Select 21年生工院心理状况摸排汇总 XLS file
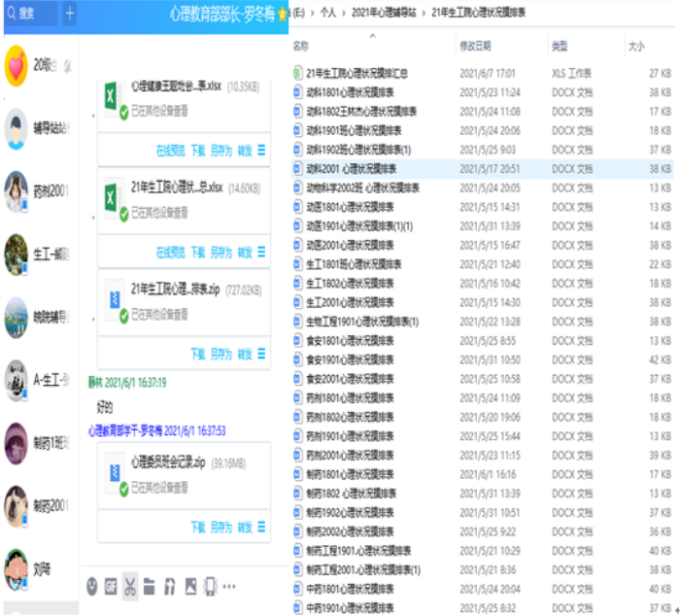Screen dimensions: 680x616 pos(357,73)
